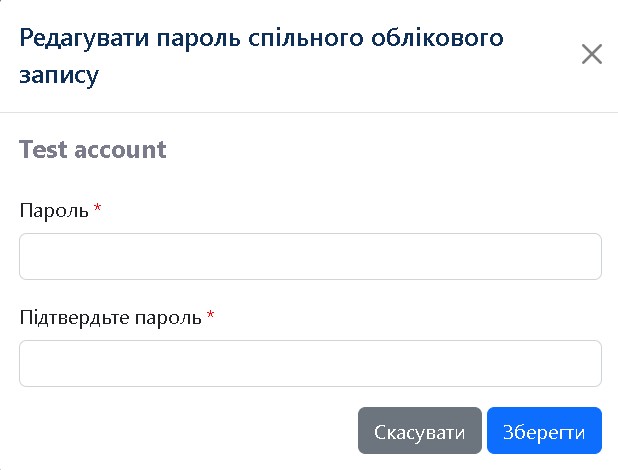Dismiss the dialog with the X icon
Image resolution: width=618 pixels, height=470 pixels.
pyautogui.click(x=591, y=55)
